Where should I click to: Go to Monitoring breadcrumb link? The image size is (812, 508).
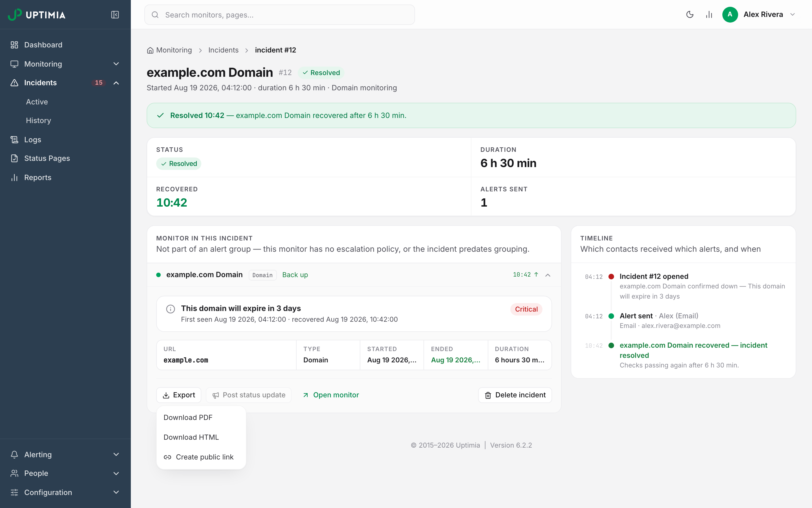174,50
